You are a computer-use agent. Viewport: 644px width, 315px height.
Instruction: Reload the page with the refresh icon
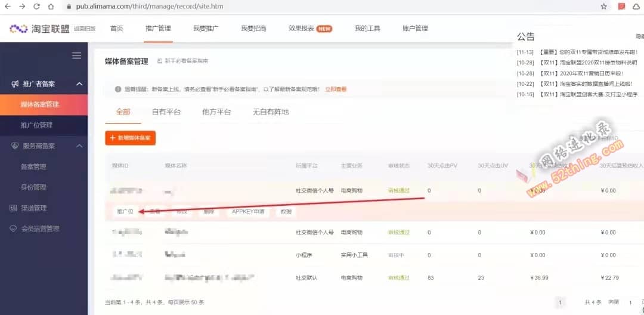tap(36, 7)
